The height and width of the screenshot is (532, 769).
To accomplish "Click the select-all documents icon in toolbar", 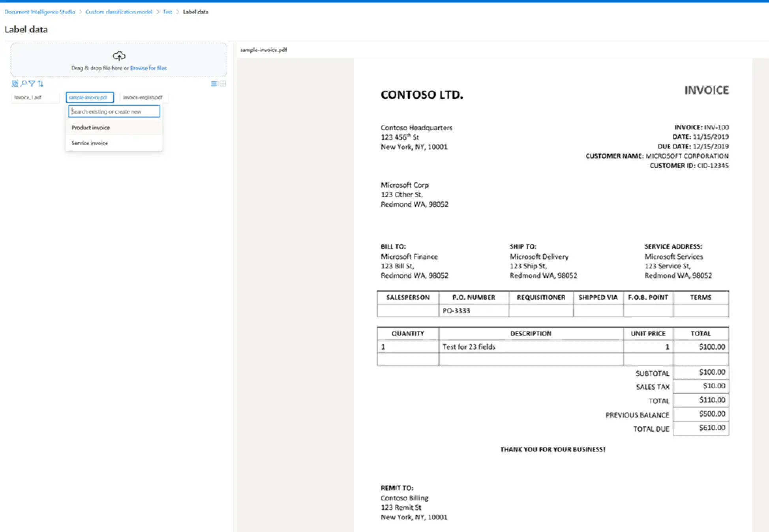I will (x=15, y=83).
